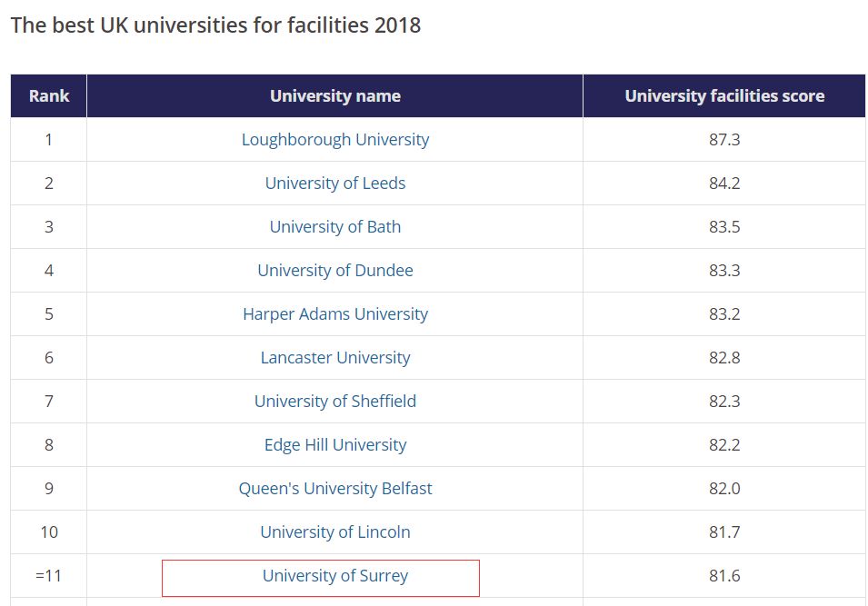Click the =11 rank cell
The width and height of the screenshot is (868, 606).
pyautogui.click(x=49, y=576)
